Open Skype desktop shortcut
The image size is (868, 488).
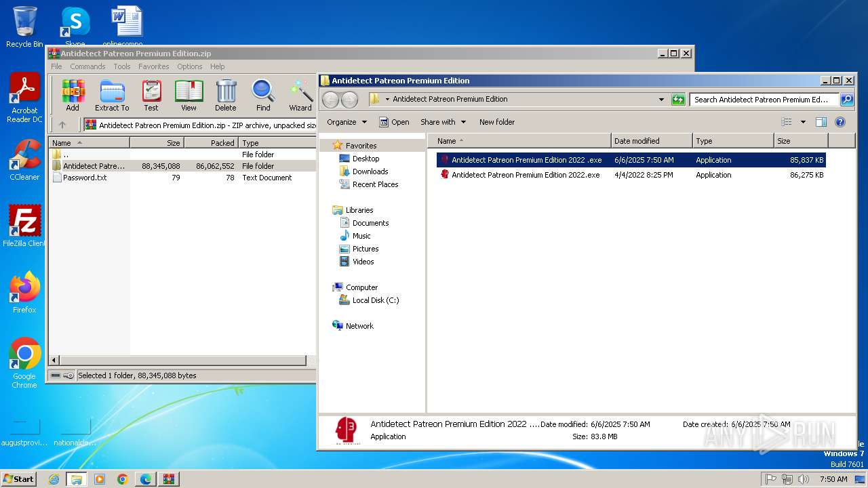click(x=75, y=27)
